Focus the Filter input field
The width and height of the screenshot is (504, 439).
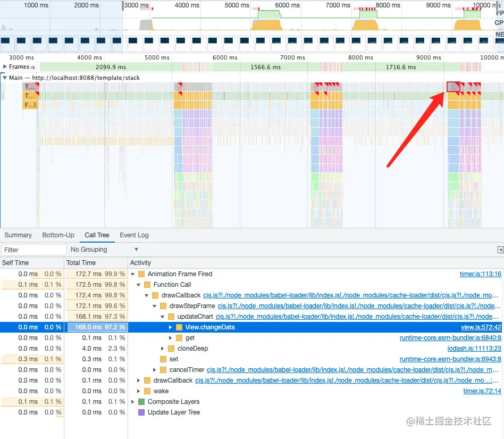click(x=33, y=250)
